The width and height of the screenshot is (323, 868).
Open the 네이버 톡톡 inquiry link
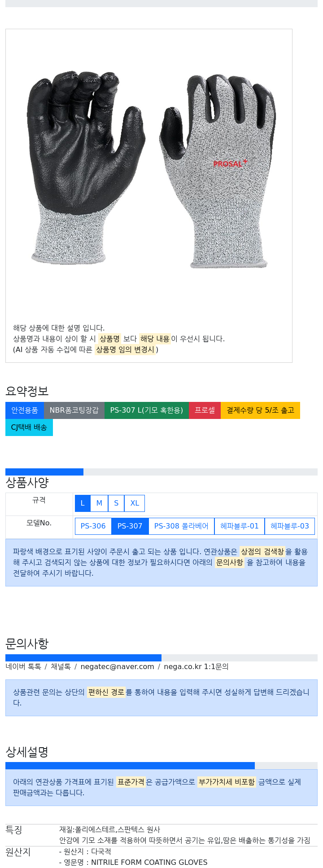coord(23,667)
